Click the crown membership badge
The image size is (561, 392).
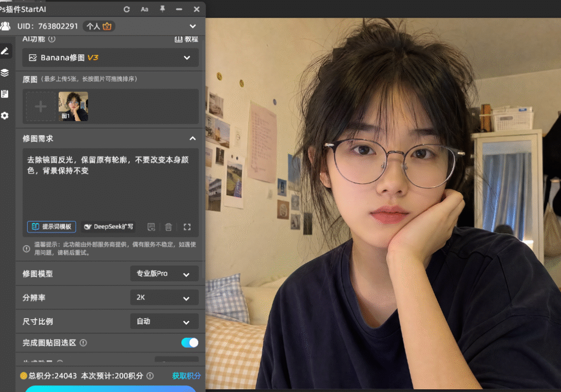[107, 26]
